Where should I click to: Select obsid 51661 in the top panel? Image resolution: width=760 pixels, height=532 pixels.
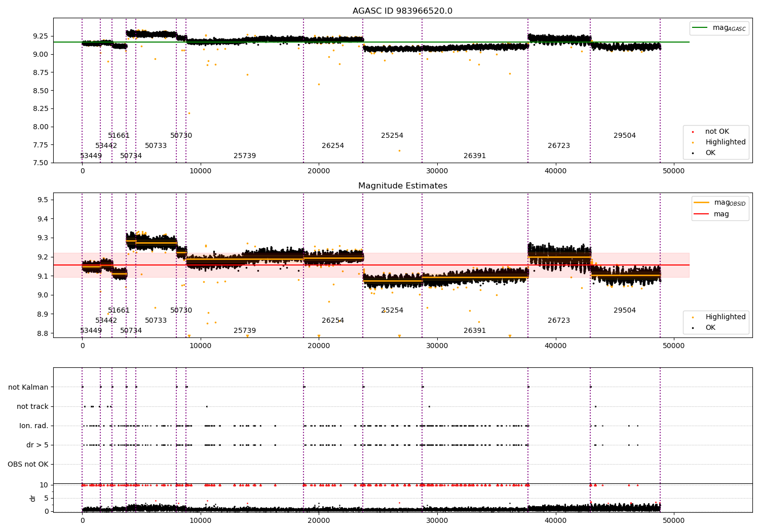(x=119, y=136)
